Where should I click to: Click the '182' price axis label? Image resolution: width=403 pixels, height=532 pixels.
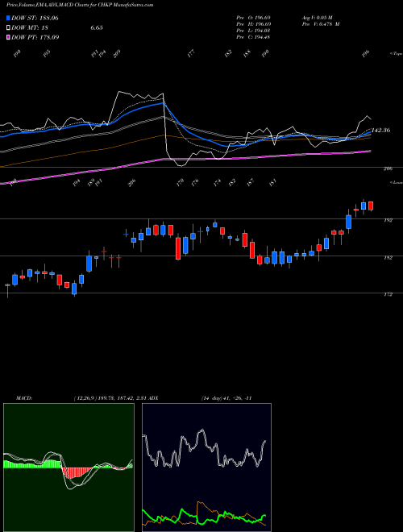coord(388,257)
